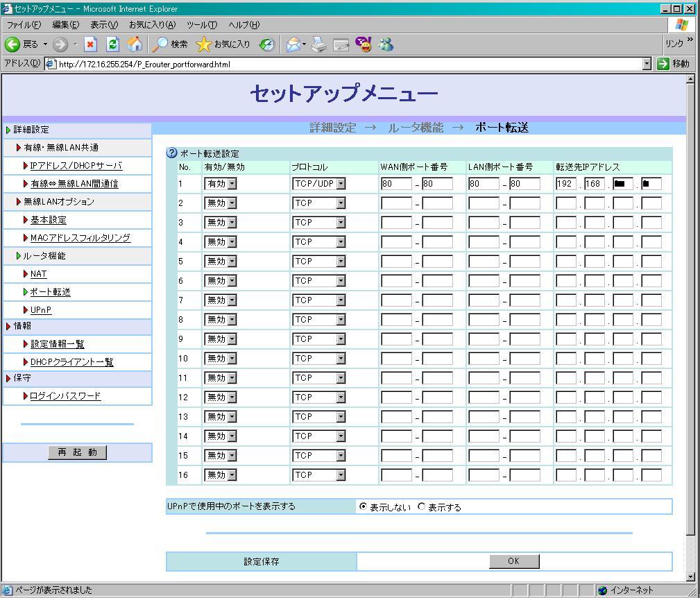Open the Search (検索) toolbar button

[170, 44]
